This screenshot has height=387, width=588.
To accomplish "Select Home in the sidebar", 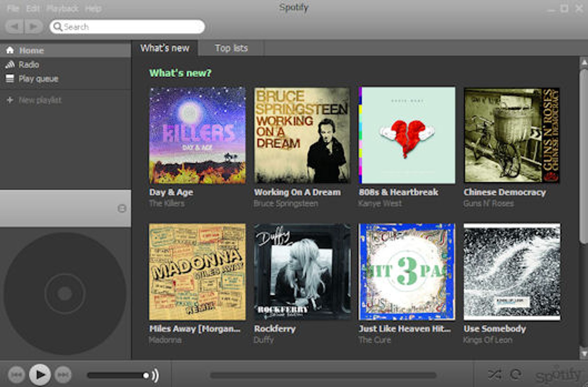I will pyautogui.click(x=65, y=50).
